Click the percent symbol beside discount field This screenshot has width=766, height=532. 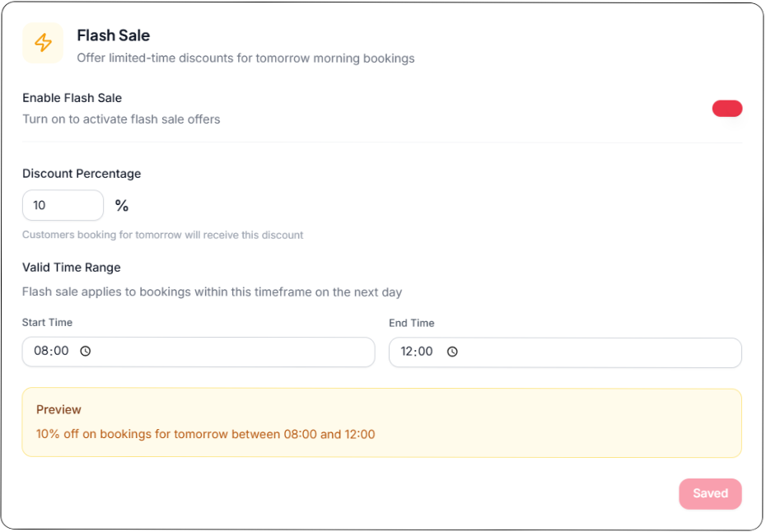point(122,206)
